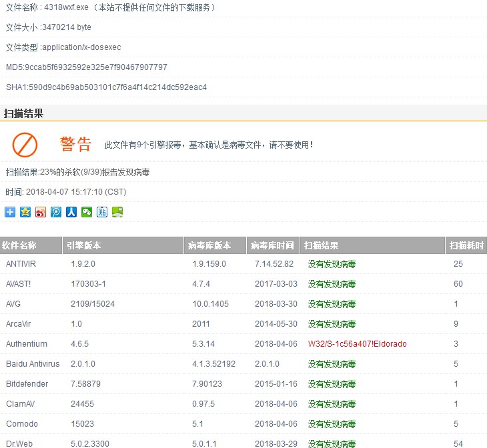
Task: Click the 扫描耗时 column header
Action: 466,245
